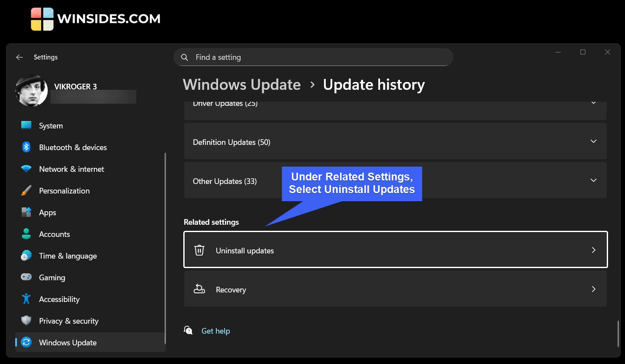Viewport: 625px width, 364px height.
Task: Select the Personalization brush icon
Action: click(26, 190)
